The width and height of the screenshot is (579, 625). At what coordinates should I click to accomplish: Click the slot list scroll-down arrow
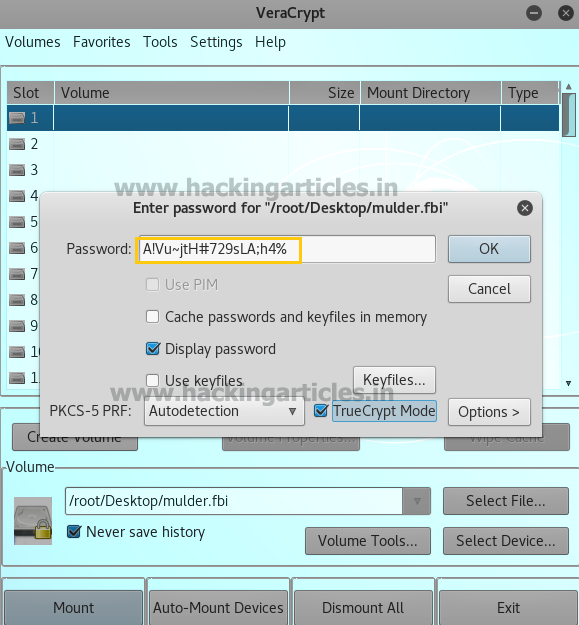coord(569,383)
